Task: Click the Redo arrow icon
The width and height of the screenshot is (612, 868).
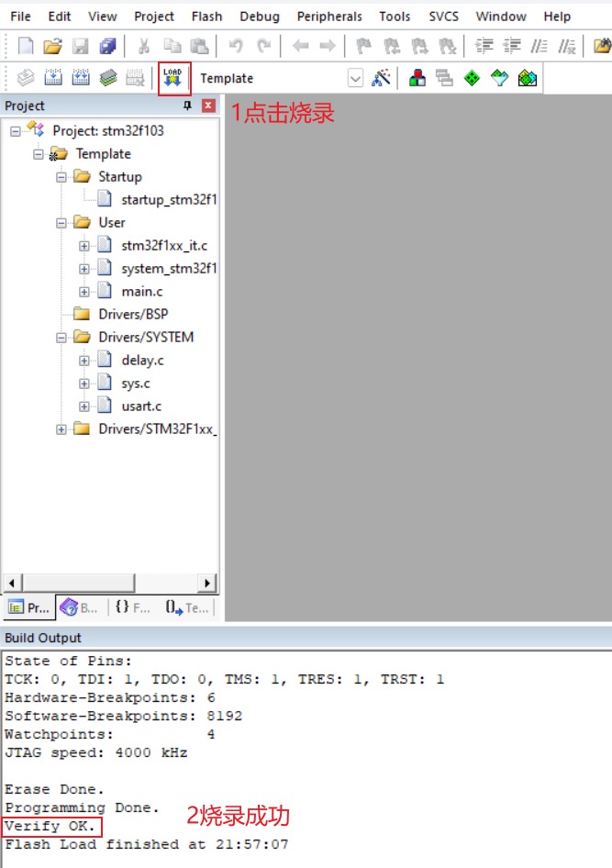Action: [x=264, y=46]
